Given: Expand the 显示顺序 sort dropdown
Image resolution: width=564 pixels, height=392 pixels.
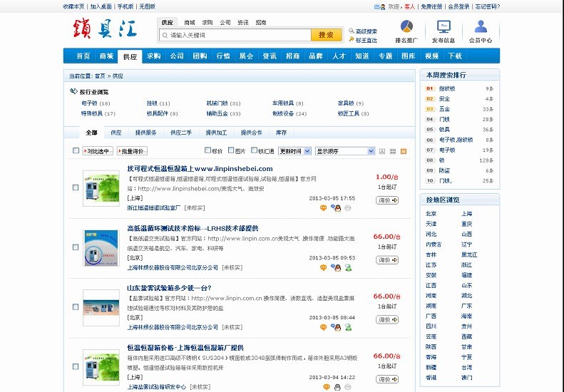Looking at the screenshot, I should pos(345,151).
